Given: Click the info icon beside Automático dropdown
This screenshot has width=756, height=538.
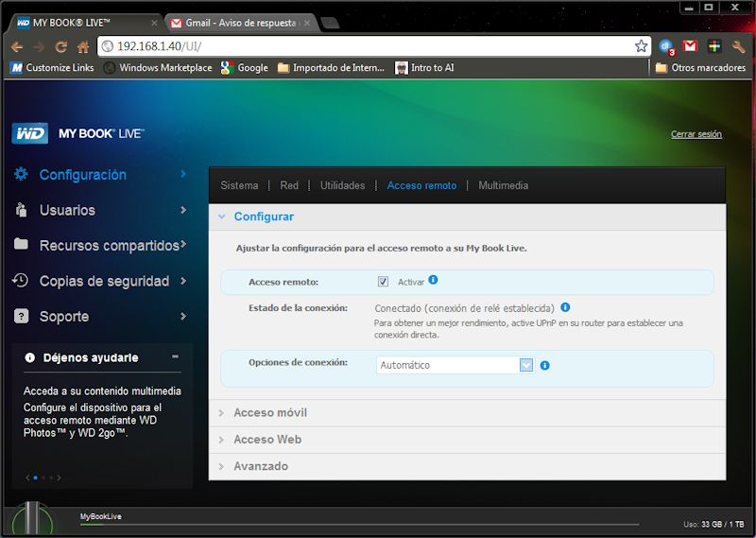Looking at the screenshot, I should 545,365.
